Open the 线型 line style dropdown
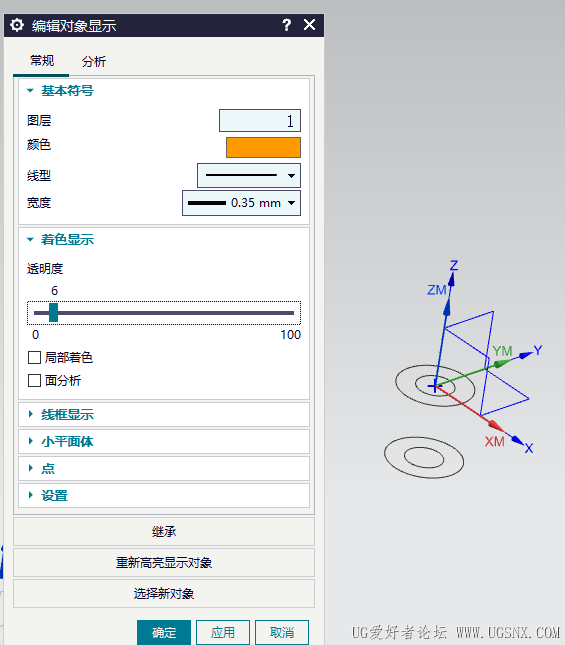The width and height of the screenshot is (565, 645). [249, 176]
